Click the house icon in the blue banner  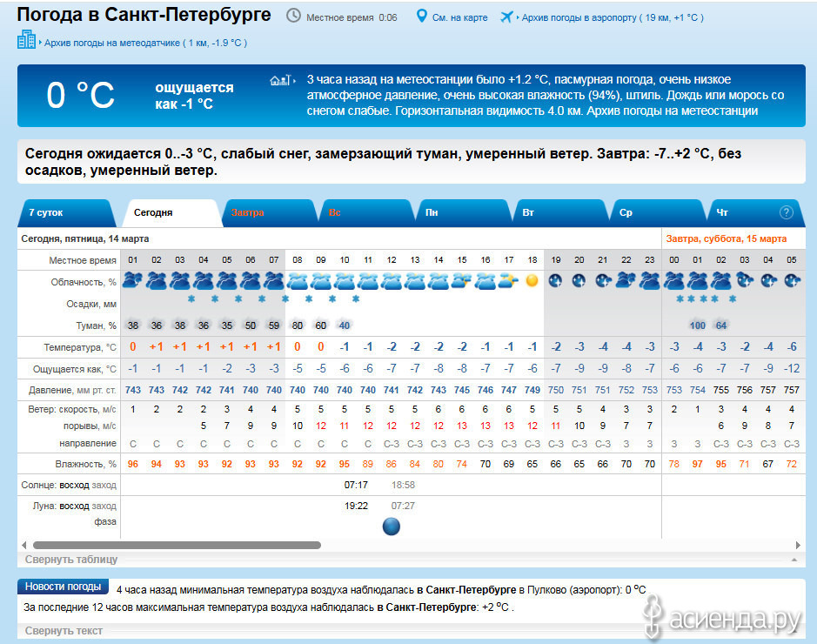coord(278,81)
